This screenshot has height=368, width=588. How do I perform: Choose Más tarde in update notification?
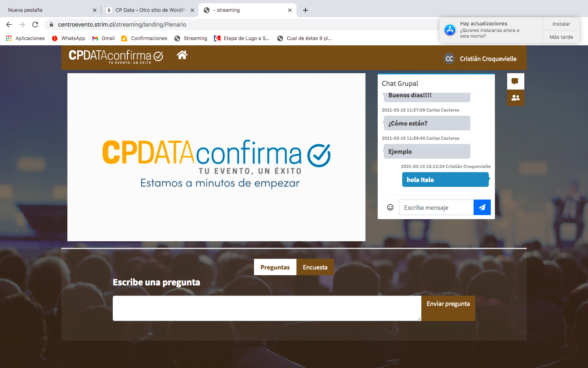pos(561,37)
